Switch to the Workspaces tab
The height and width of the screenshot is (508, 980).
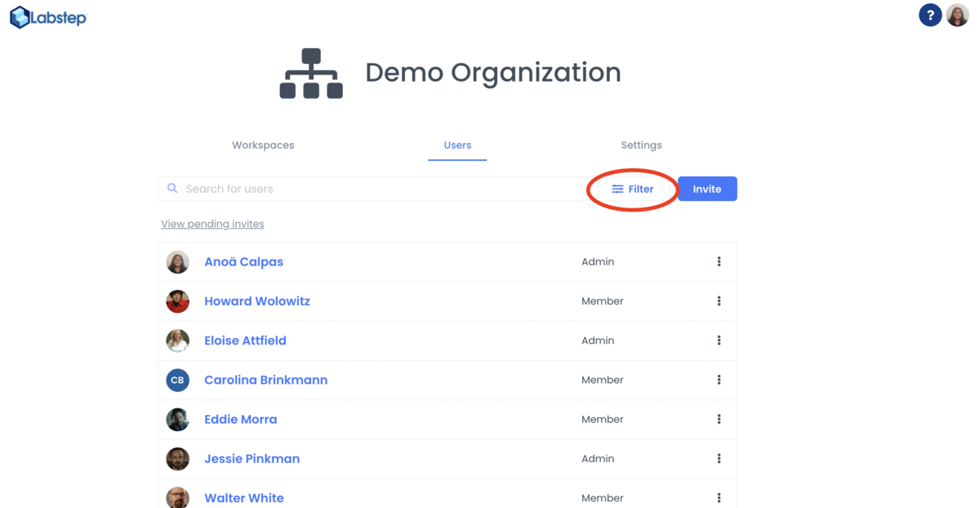click(x=262, y=145)
